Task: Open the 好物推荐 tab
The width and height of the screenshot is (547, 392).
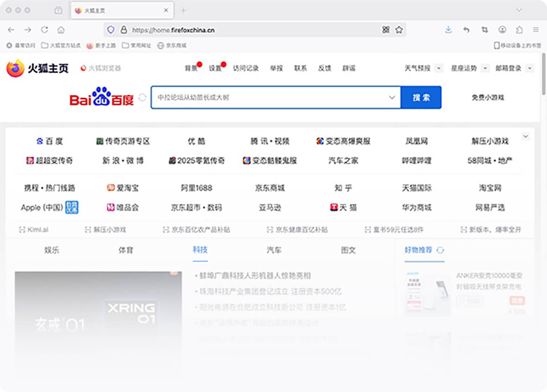Action: coord(418,250)
